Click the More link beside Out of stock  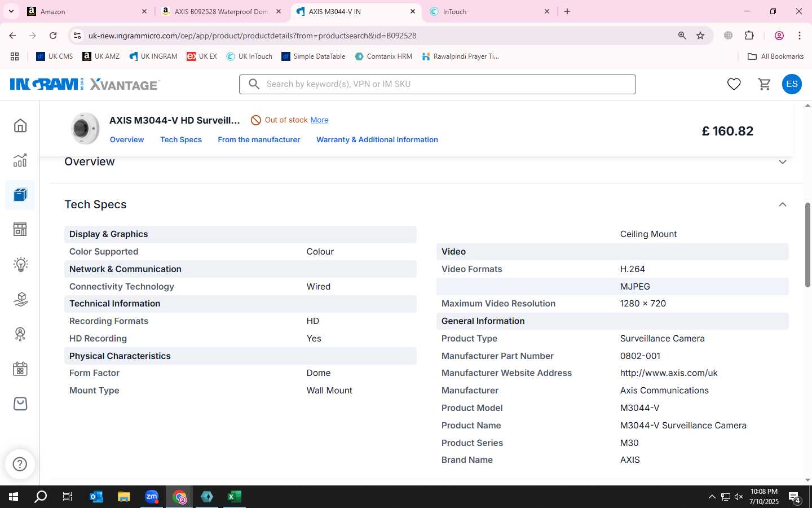pyautogui.click(x=319, y=120)
